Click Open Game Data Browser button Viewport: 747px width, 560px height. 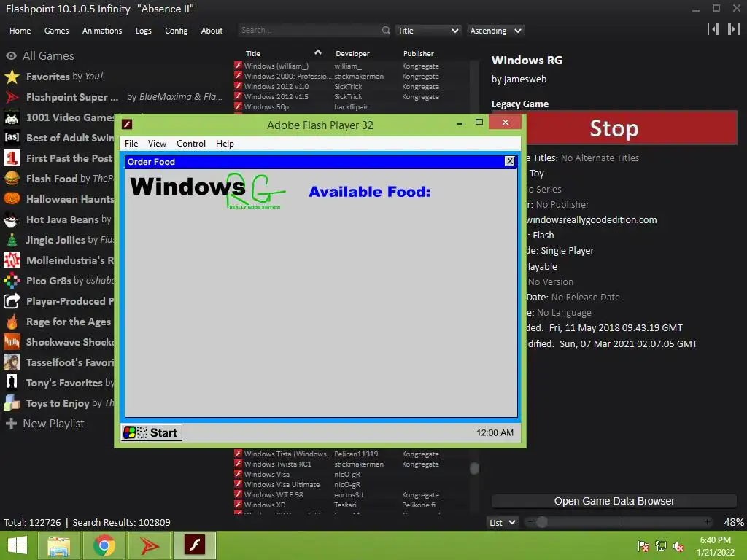(x=614, y=501)
